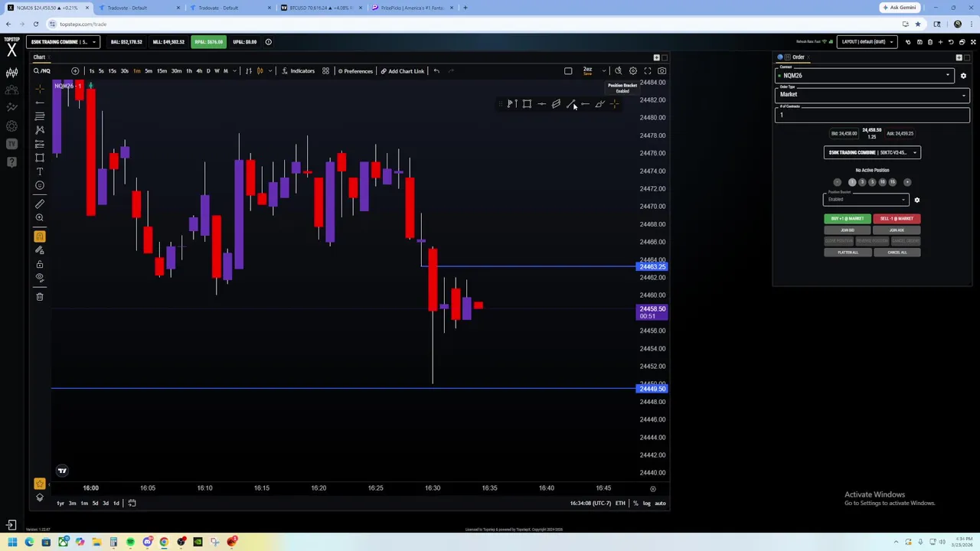Select quantity preset 5

coord(872,182)
